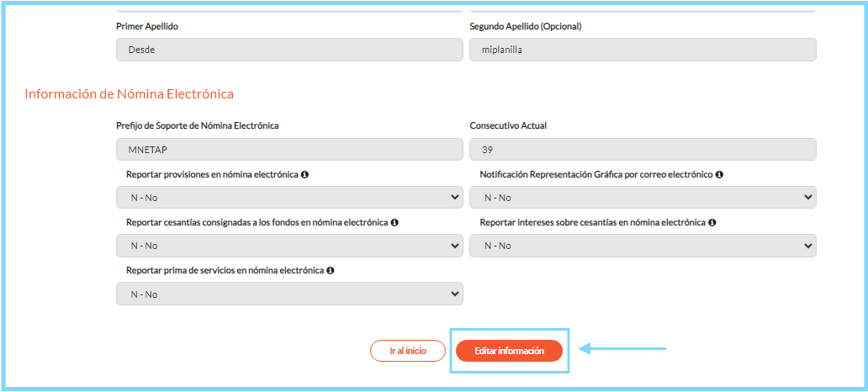Click chevron arrow of intereses sobre cesantías select
Image resolution: width=868 pixels, height=392 pixels.
tap(807, 246)
